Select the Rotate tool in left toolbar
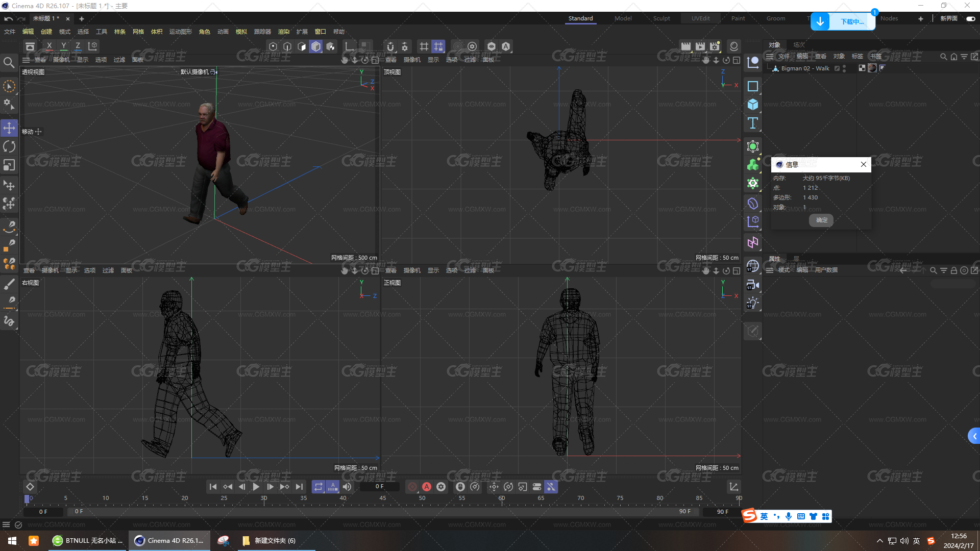This screenshot has width=980, height=551. [9, 147]
